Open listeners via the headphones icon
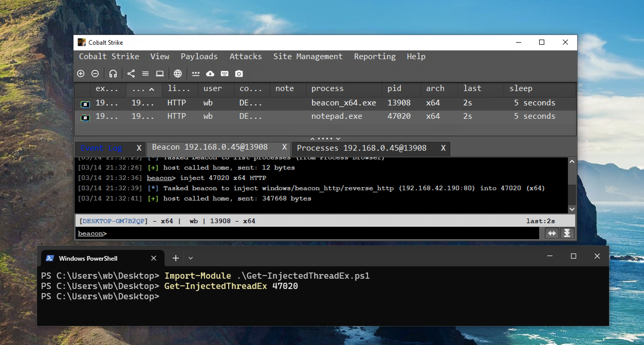Image resolution: width=644 pixels, height=345 pixels. click(x=113, y=74)
